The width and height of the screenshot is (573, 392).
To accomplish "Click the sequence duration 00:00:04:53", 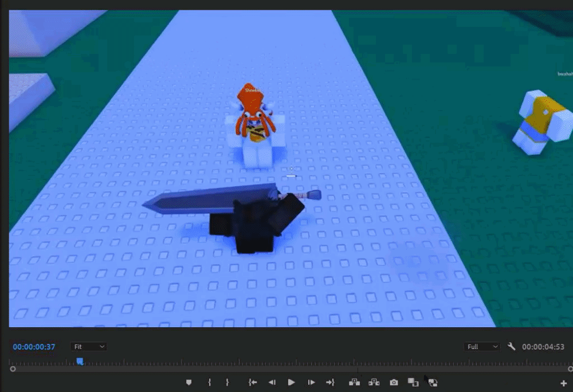I will coord(542,347).
